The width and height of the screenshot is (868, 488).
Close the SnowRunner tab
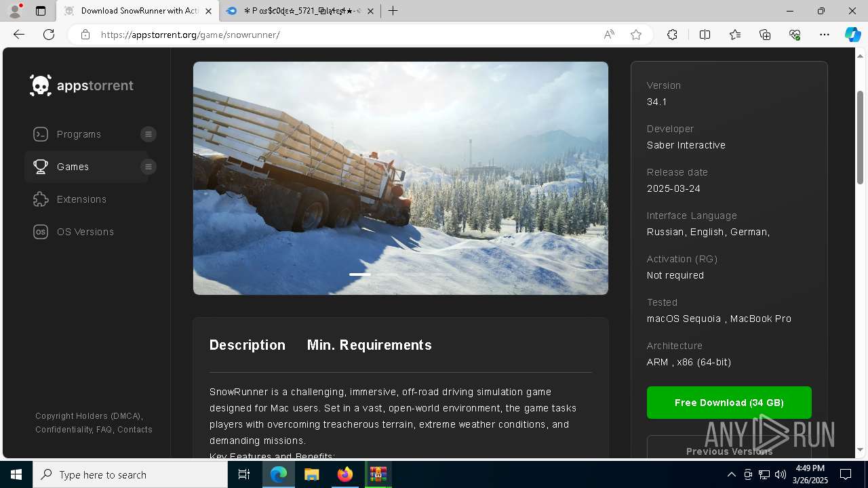tap(209, 11)
